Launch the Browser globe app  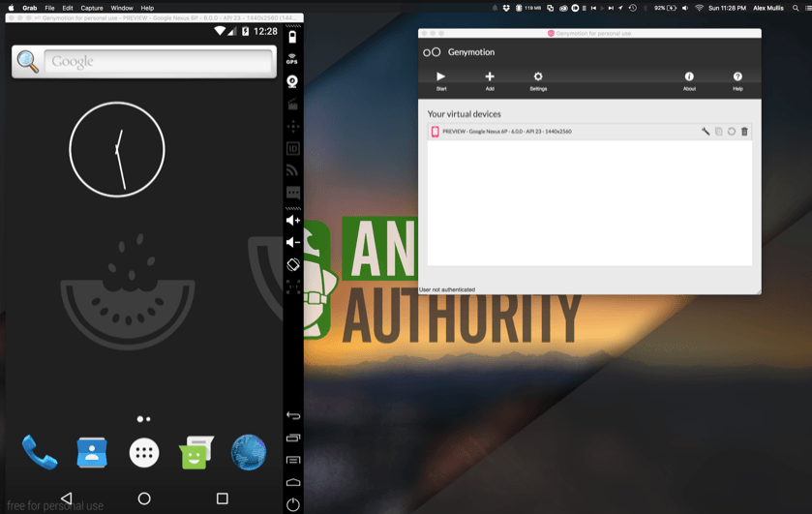249,452
